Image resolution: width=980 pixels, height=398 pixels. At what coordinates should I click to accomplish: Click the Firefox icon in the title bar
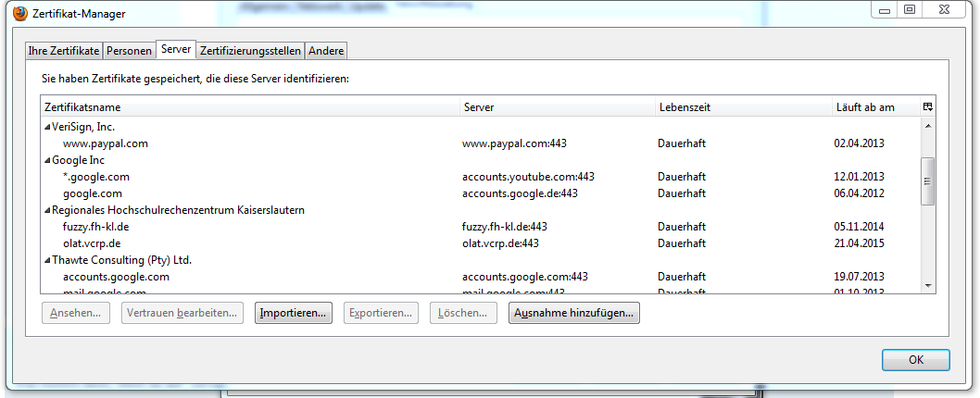[19, 13]
